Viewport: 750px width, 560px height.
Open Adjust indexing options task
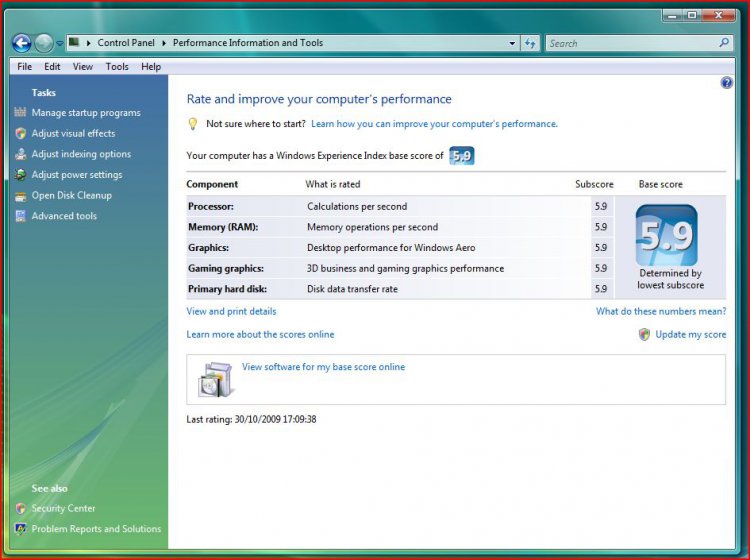[x=81, y=154]
